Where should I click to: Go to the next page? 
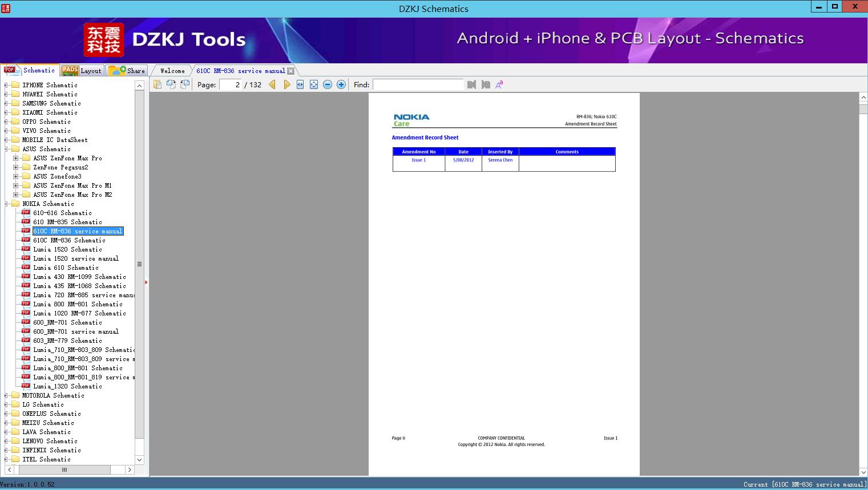[286, 84]
